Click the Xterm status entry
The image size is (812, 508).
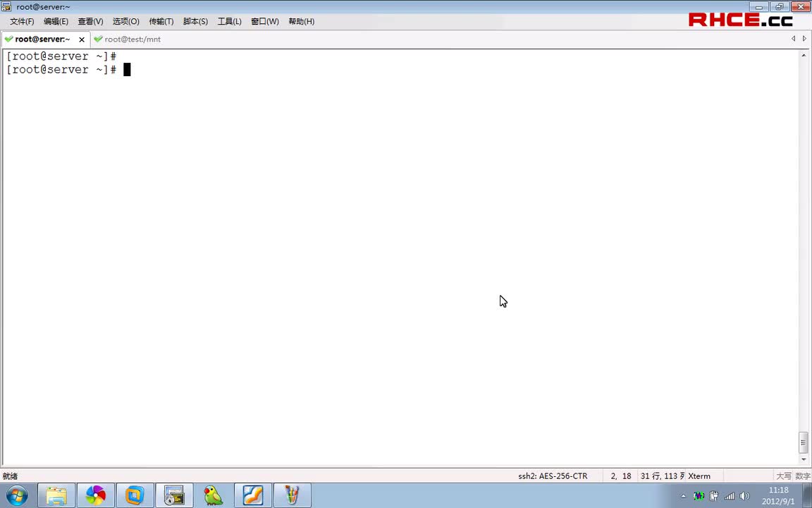pyautogui.click(x=699, y=476)
